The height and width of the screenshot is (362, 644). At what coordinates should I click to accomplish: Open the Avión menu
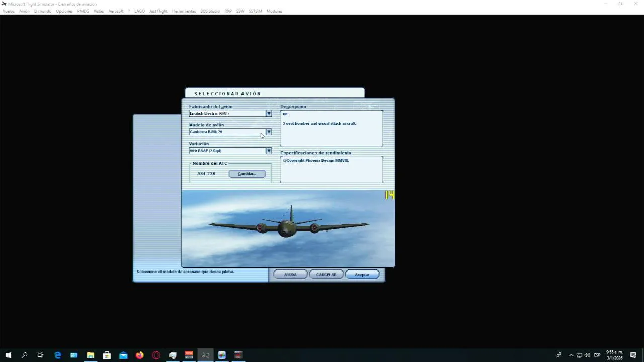(x=24, y=11)
